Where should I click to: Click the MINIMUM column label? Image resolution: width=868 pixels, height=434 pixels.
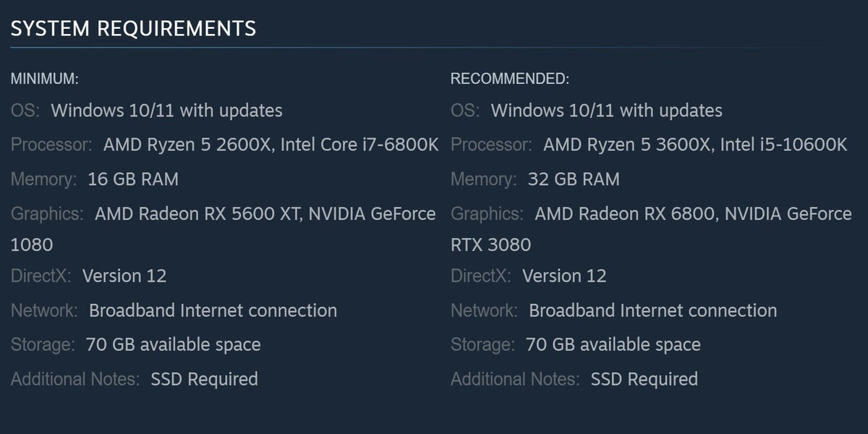click(44, 79)
